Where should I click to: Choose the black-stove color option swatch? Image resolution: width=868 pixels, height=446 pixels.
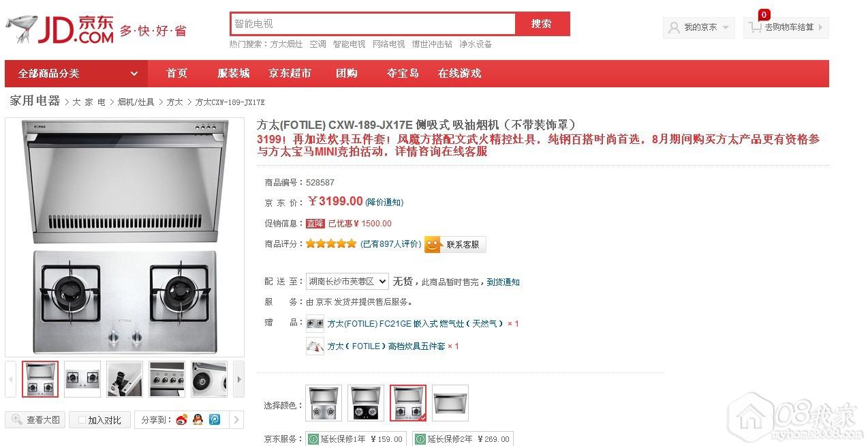pos(366,403)
